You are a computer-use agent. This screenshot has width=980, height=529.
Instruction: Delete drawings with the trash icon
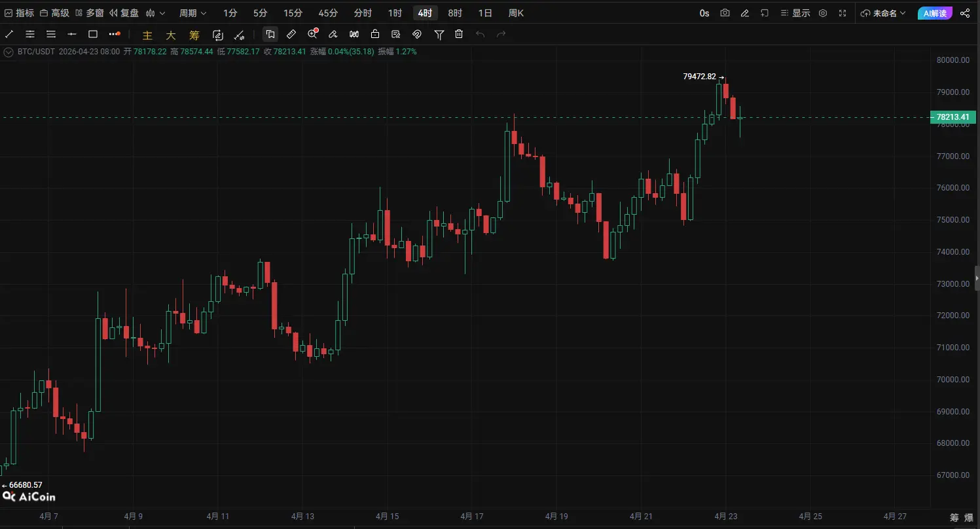(459, 34)
